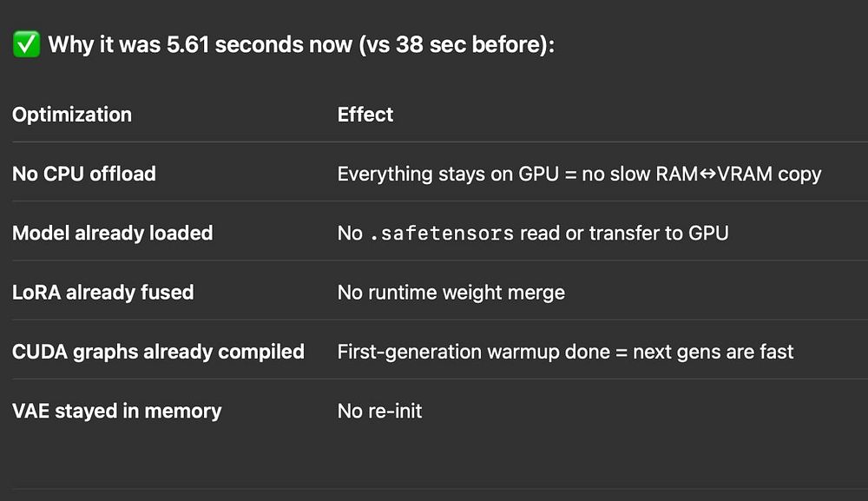
Task: Click the First-generation warmup done text
Action: pos(474,352)
